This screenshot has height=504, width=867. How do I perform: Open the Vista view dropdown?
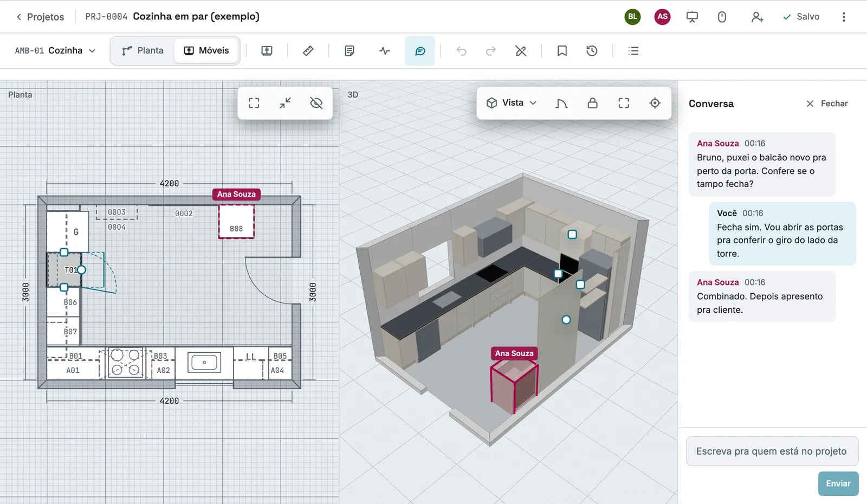click(x=512, y=103)
